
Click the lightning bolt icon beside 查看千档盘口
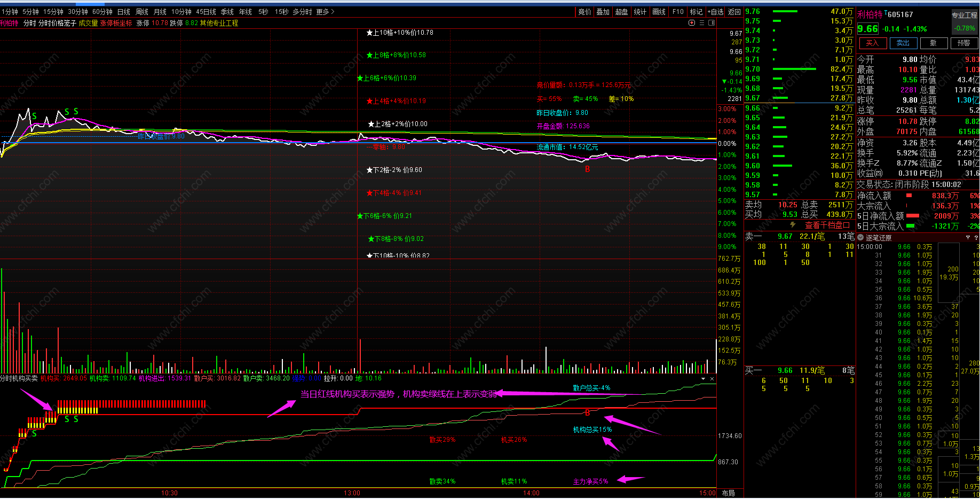click(793, 225)
